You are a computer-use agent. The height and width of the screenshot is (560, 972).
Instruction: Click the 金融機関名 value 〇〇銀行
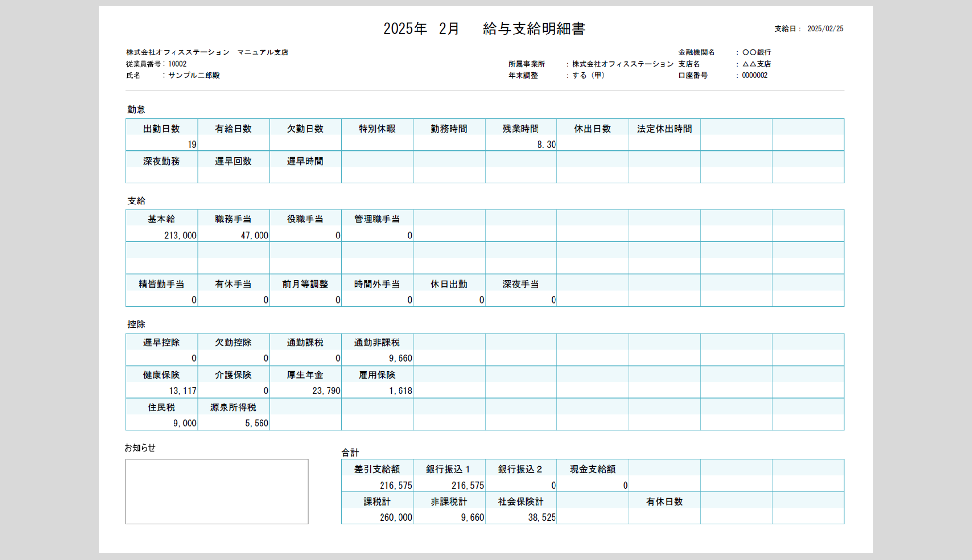tap(756, 52)
